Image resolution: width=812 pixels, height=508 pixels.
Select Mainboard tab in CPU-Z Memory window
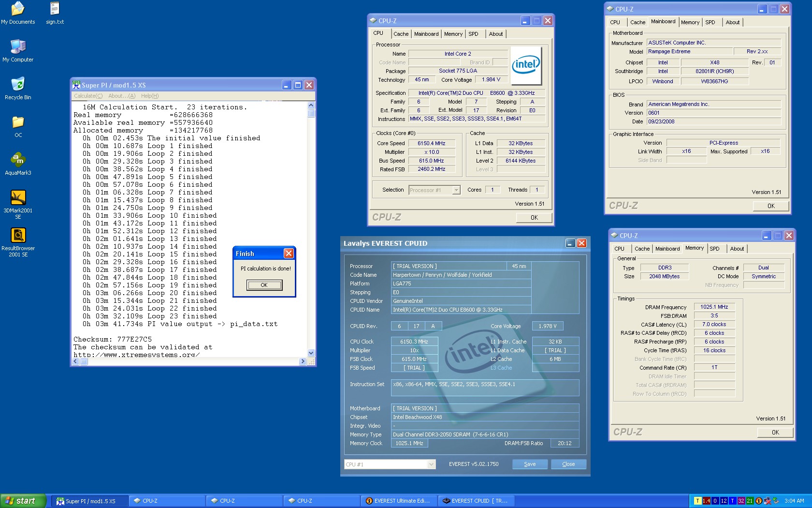(x=667, y=249)
